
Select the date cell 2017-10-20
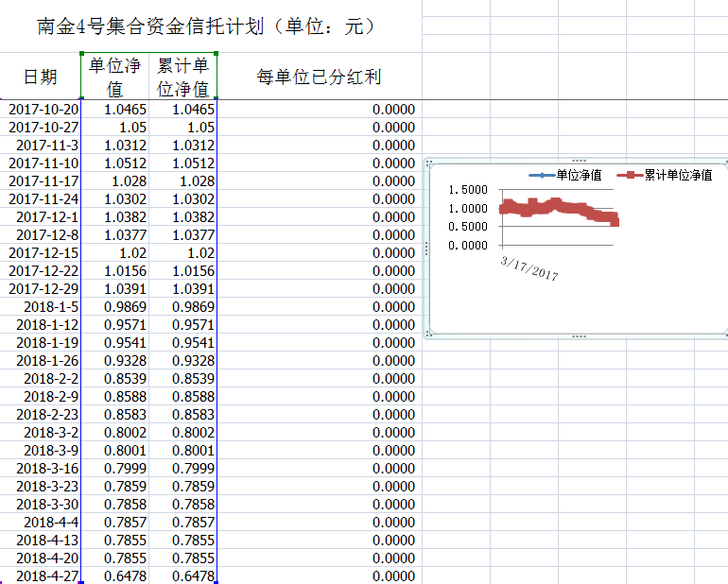(x=43, y=110)
